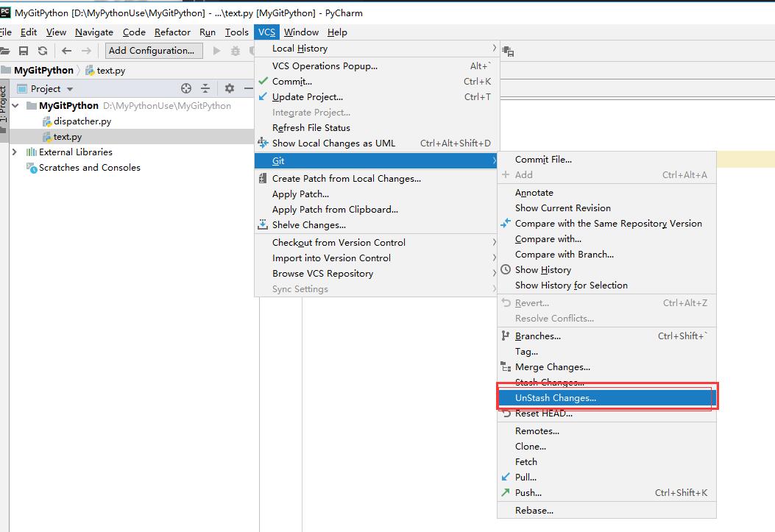775x532 pixels.
Task: Open the Edit menu
Action: click(x=29, y=32)
